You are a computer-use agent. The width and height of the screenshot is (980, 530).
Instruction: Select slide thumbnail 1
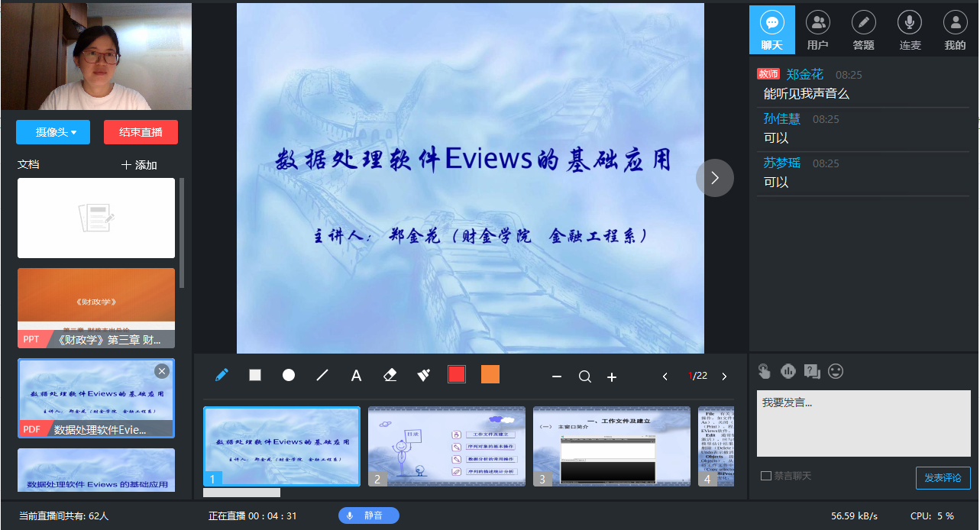click(x=282, y=446)
